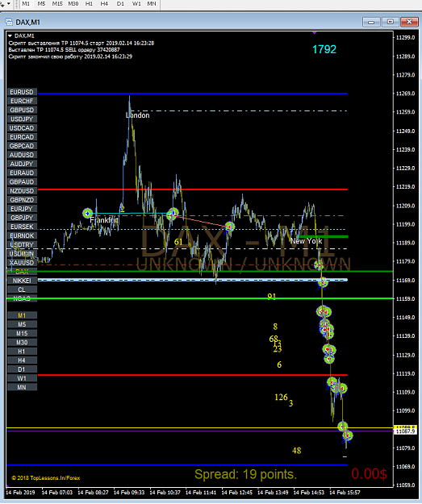Select the M1 timeframe in the top toolbar
Screen dimensions: 422x504
pyautogui.click(x=26, y=4)
